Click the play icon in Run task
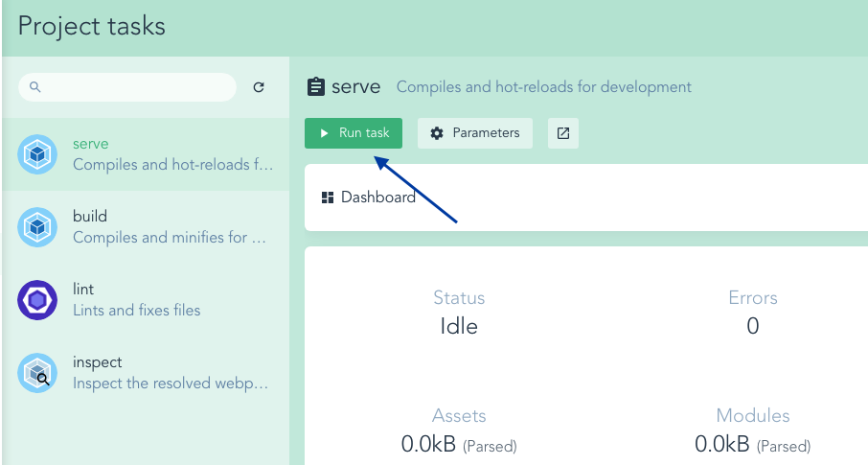 coord(325,133)
